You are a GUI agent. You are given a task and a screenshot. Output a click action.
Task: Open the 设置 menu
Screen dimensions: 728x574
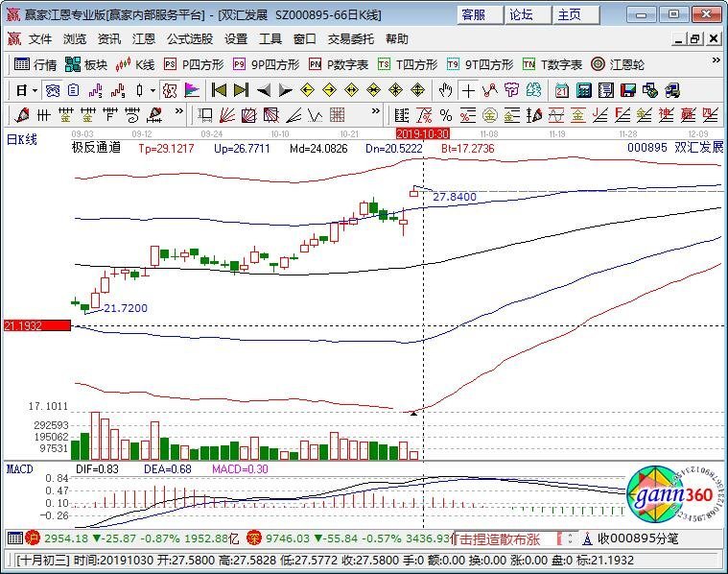(x=236, y=39)
